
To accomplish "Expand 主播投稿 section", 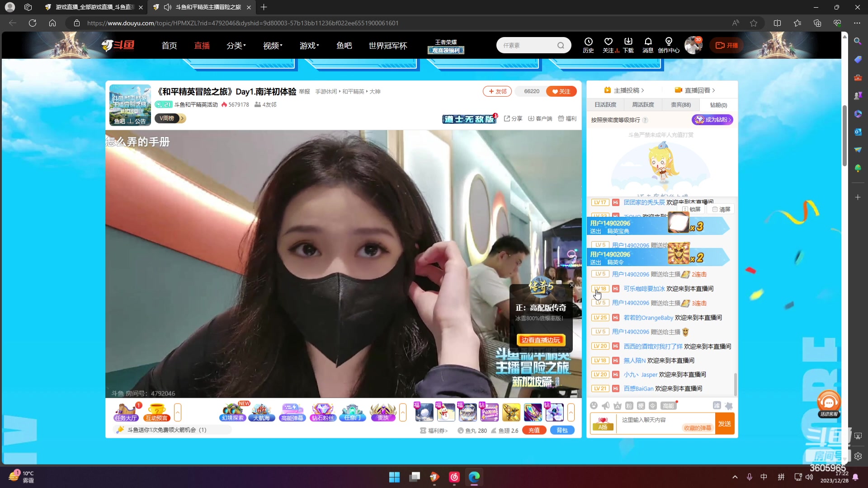I will tap(624, 90).
